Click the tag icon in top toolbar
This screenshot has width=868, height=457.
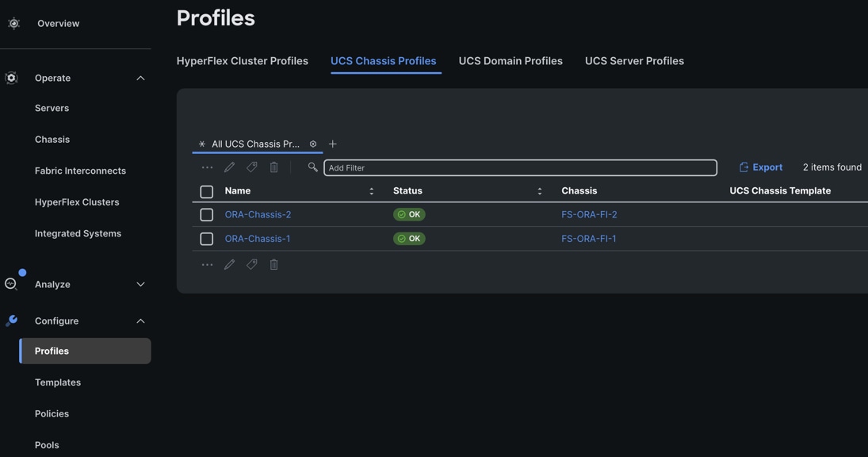pyautogui.click(x=251, y=167)
